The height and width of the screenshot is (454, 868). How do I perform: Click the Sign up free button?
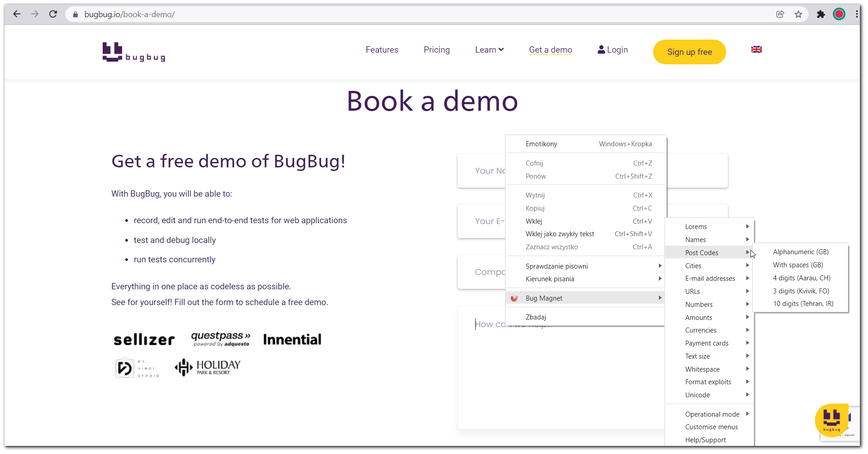pos(689,52)
